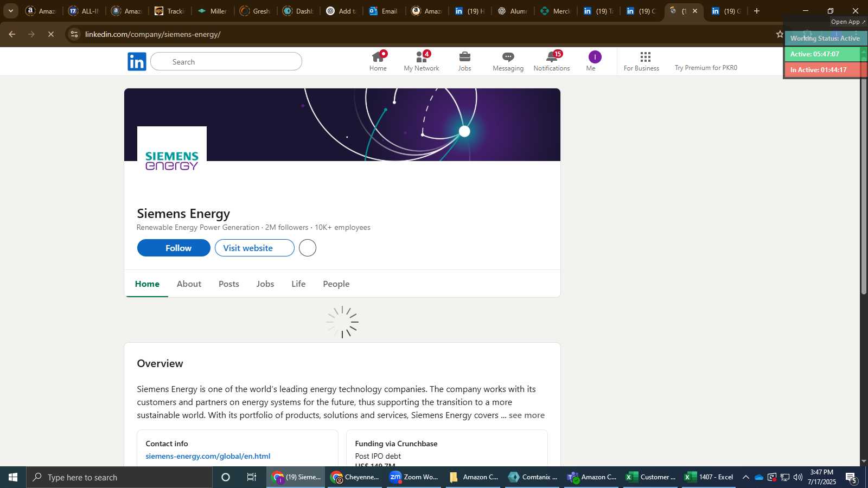The width and height of the screenshot is (868, 488).
Task: Click the Siemens Energy logo thumbnail
Action: (172, 161)
